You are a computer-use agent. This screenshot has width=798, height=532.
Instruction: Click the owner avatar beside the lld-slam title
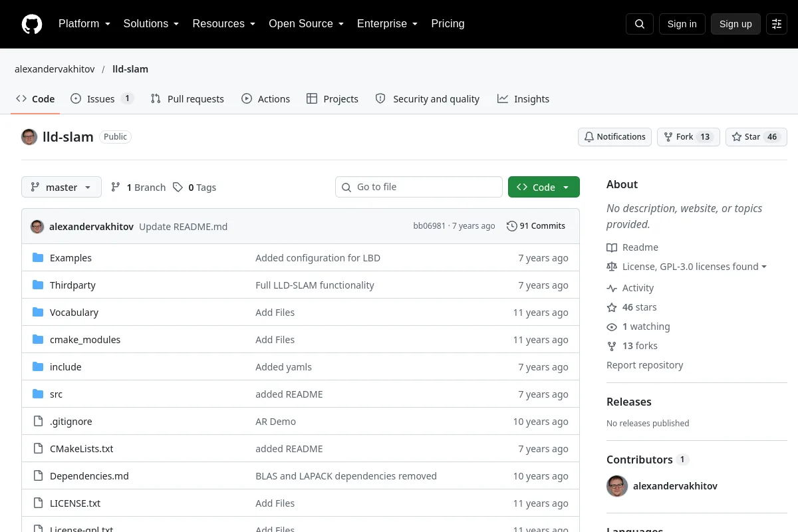pyautogui.click(x=29, y=137)
